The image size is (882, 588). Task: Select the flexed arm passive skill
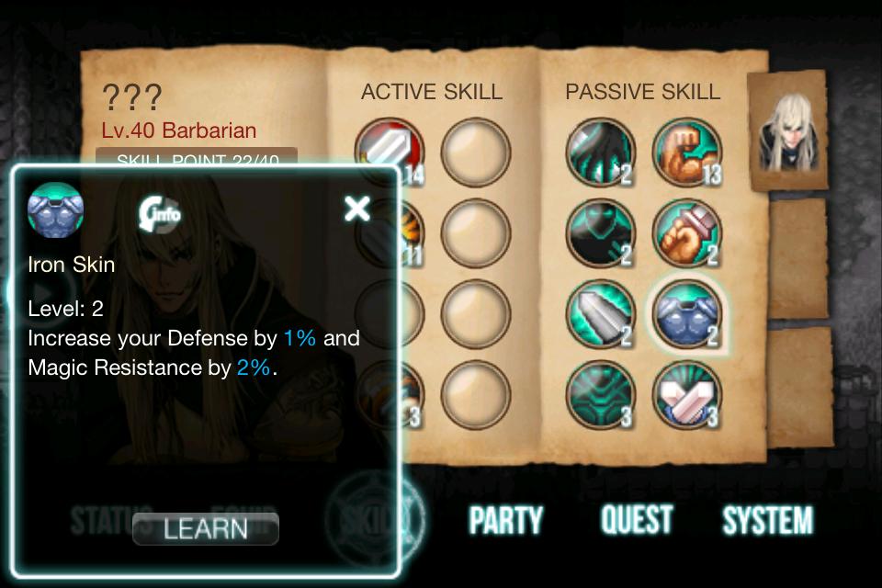click(687, 152)
